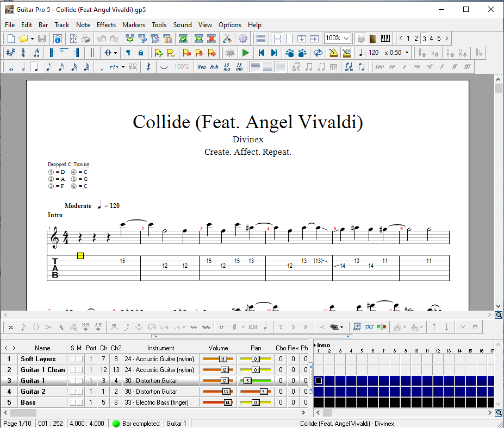The width and height of the screenshot is (504, 428).
Task: Apply palm mute with the PM icon
Action: tap(252, 326)
